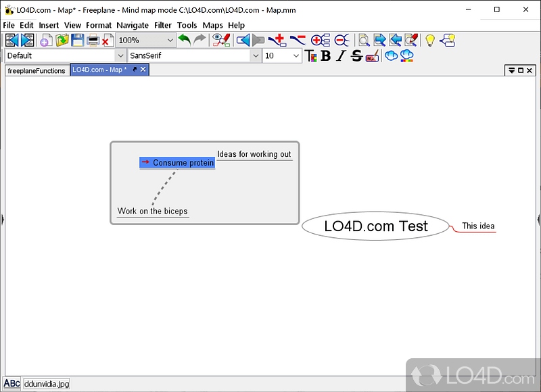Image resolution: width=541 pixels, height=392 pixels.
Task: Select the LO4D.com - Map tab
Action: click(99, 70)
